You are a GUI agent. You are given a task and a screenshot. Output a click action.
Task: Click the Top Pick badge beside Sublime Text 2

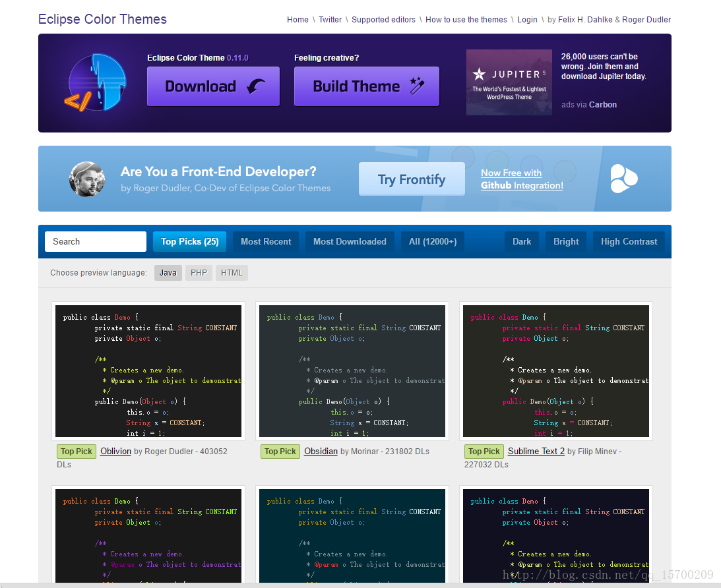(484, 452)
